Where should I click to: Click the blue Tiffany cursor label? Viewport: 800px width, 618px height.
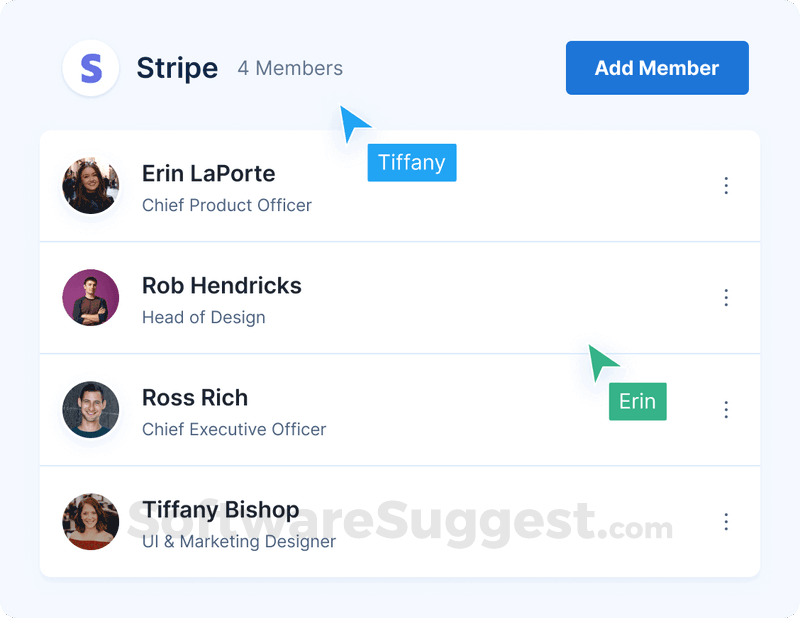411,163
